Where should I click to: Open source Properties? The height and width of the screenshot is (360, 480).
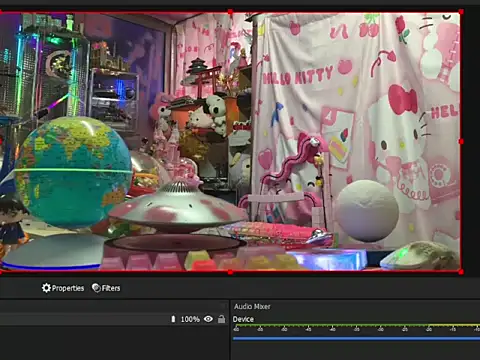(x=63, y=288)
